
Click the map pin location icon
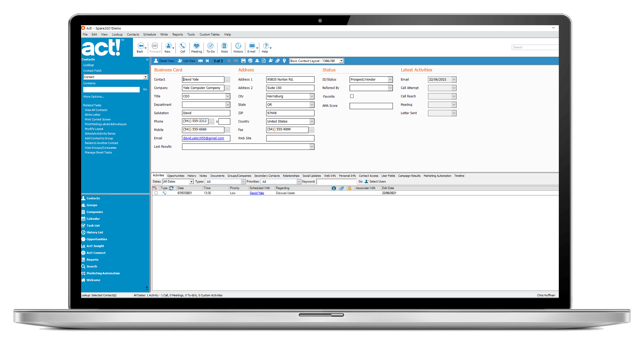(284, 61)
